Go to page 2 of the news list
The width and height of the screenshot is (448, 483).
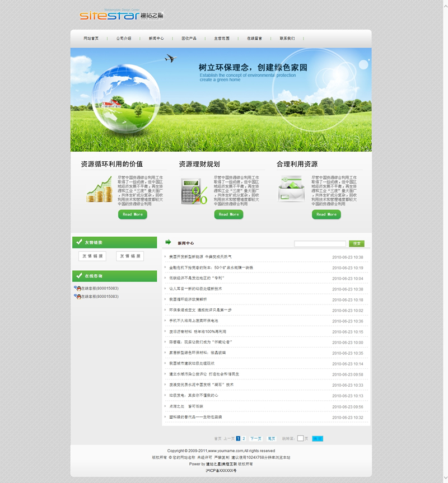coord(244,439)
